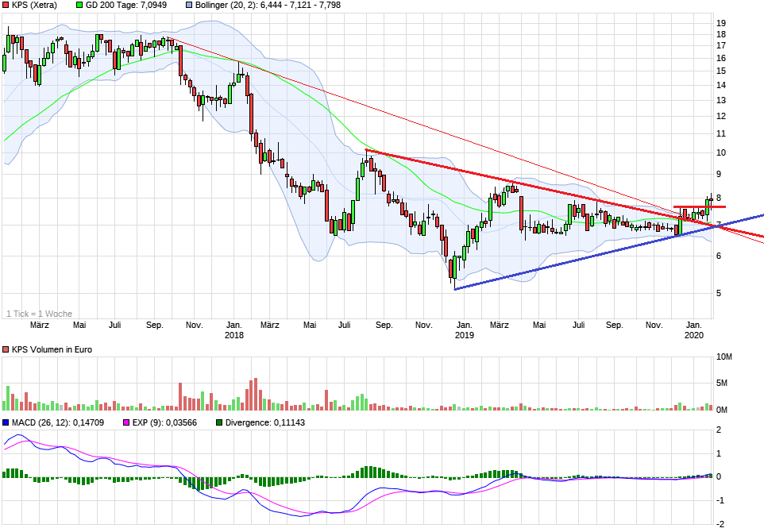
Task: Select the KPS (Xetra) legend label
Action: click(x=35, y=5)
